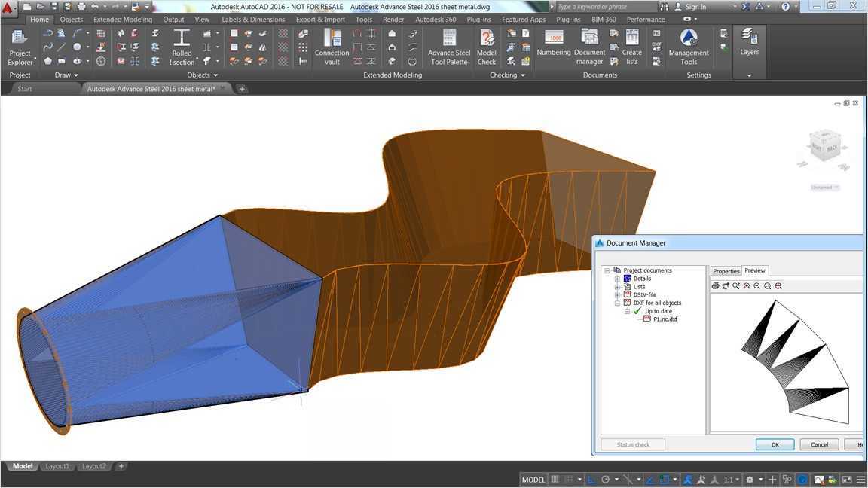Collapse the Project documents root node
868x488 pixels.
pos(607,270)
